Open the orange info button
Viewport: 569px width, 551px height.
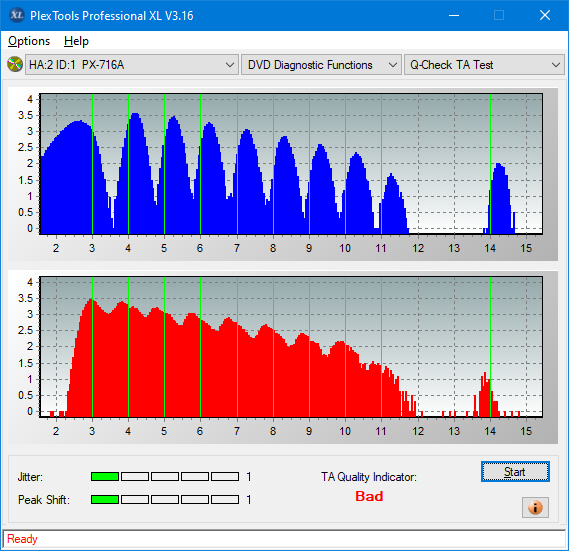click(535, 507)
